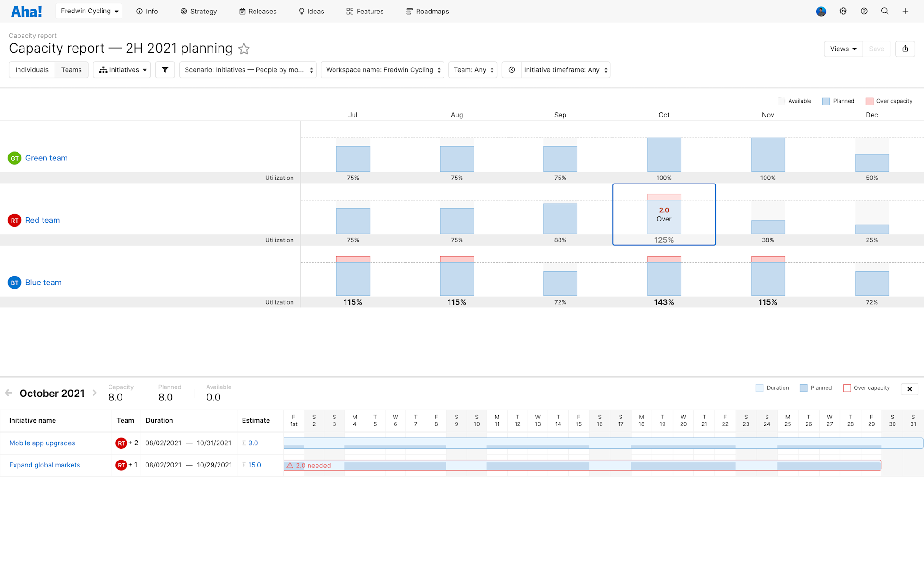Open the help question mark icon

[x=864, y=11]
